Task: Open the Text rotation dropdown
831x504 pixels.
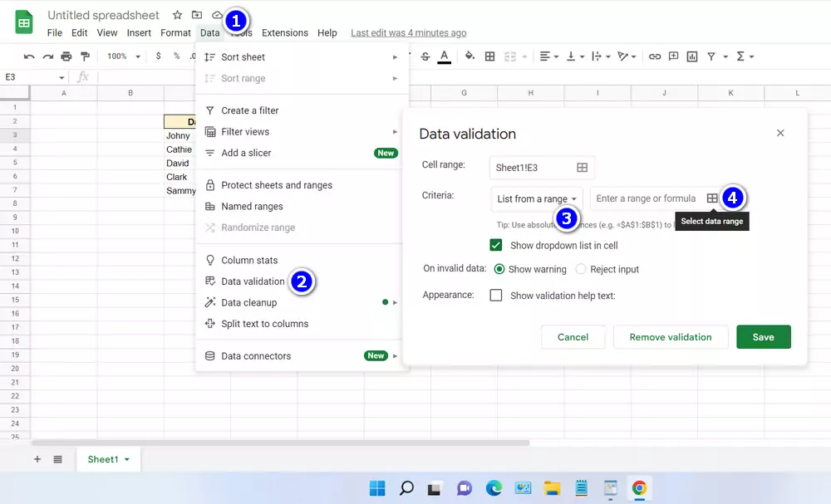Action: (627, 56)
